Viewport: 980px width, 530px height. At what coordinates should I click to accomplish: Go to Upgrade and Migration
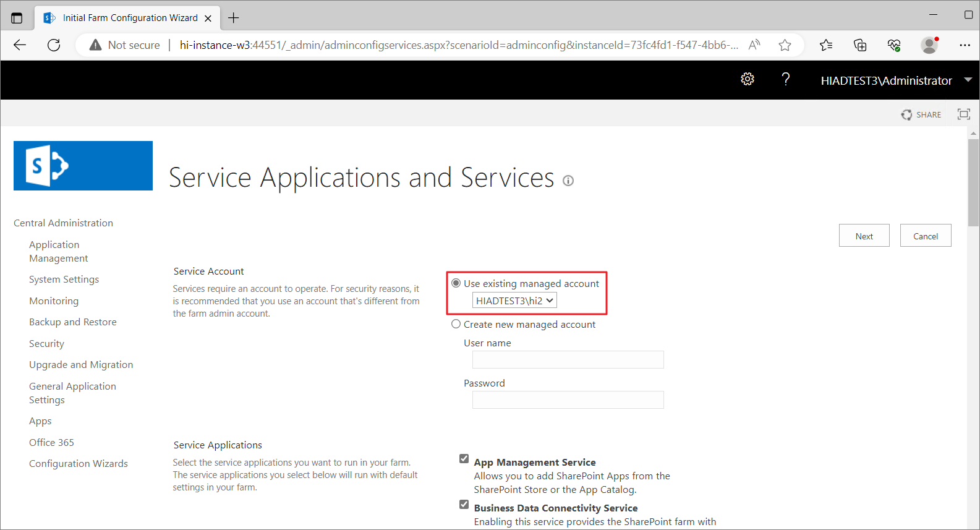[x=81, y=365]
